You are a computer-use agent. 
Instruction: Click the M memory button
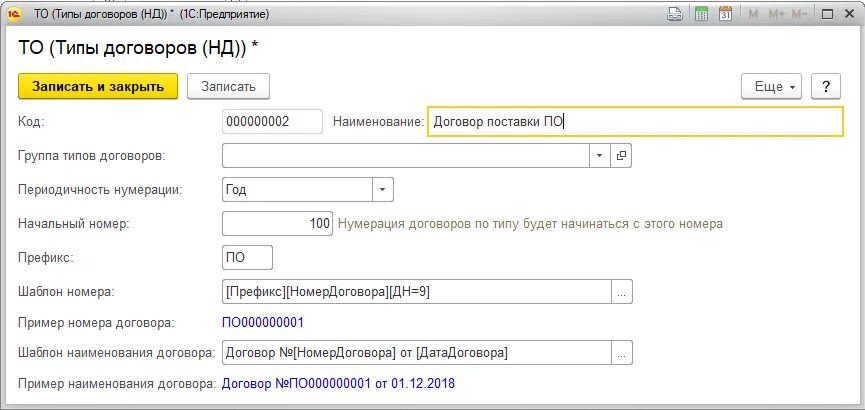[752, 14]
